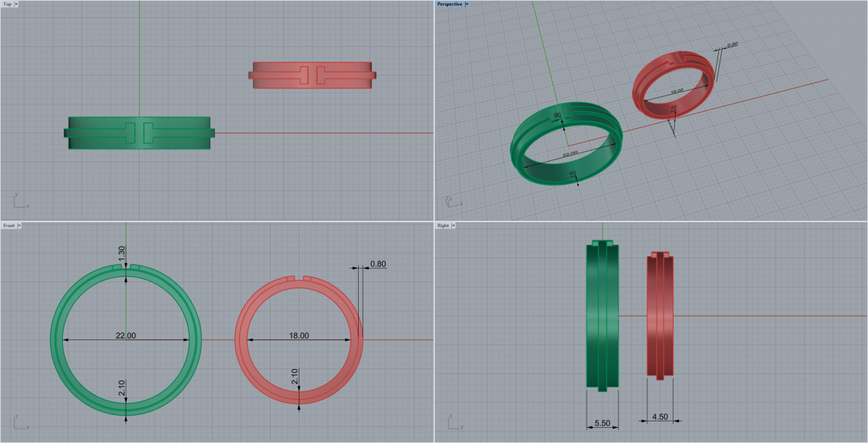The image size is (868, 443).
Task: Select the green ring in Right viewport
Action: [x=602, y=316]
